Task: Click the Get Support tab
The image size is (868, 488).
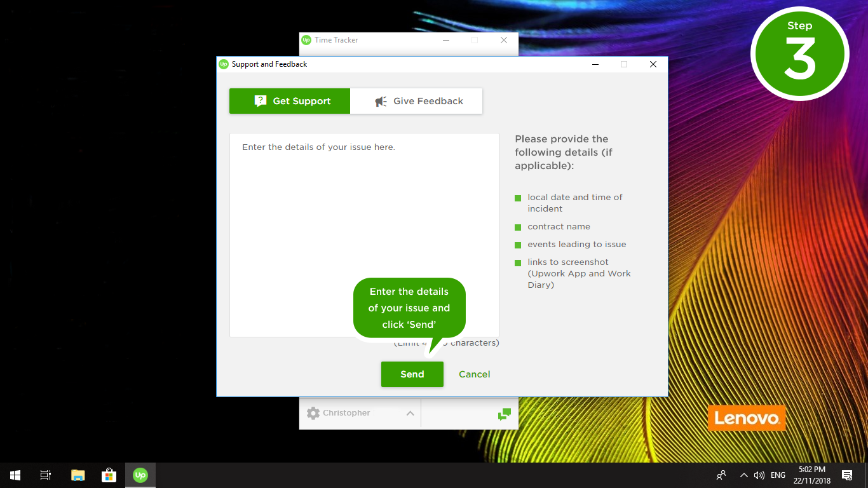Action: tap(290, 101)
